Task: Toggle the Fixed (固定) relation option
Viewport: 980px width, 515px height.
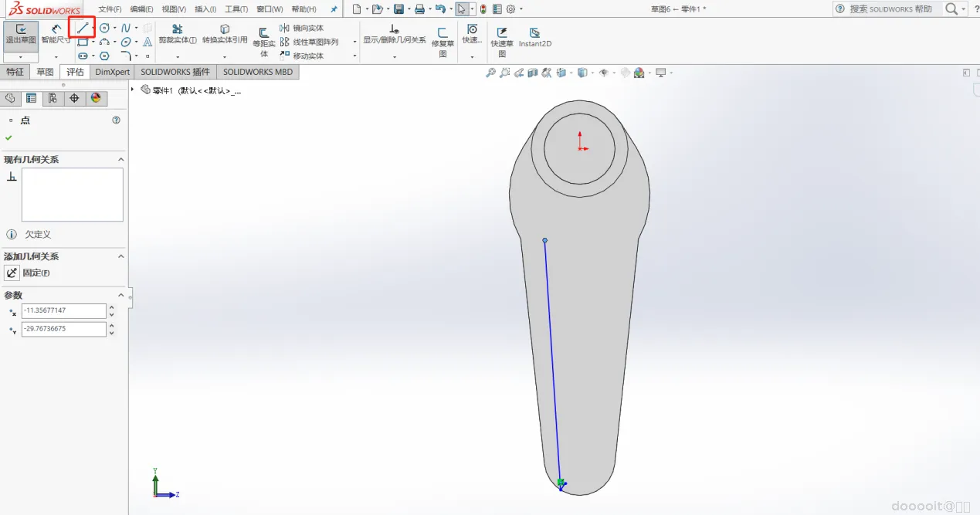Action: [x=12, y=273]
